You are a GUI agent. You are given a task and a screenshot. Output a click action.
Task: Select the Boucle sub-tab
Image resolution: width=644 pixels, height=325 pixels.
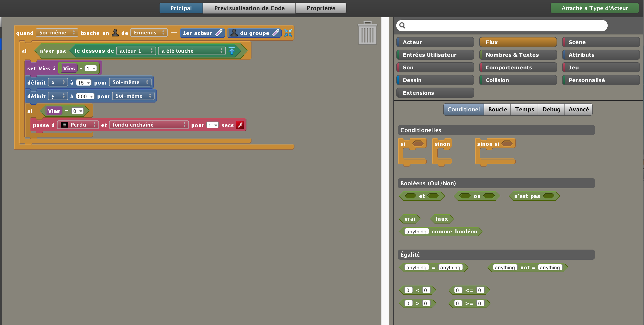(497, 109)
